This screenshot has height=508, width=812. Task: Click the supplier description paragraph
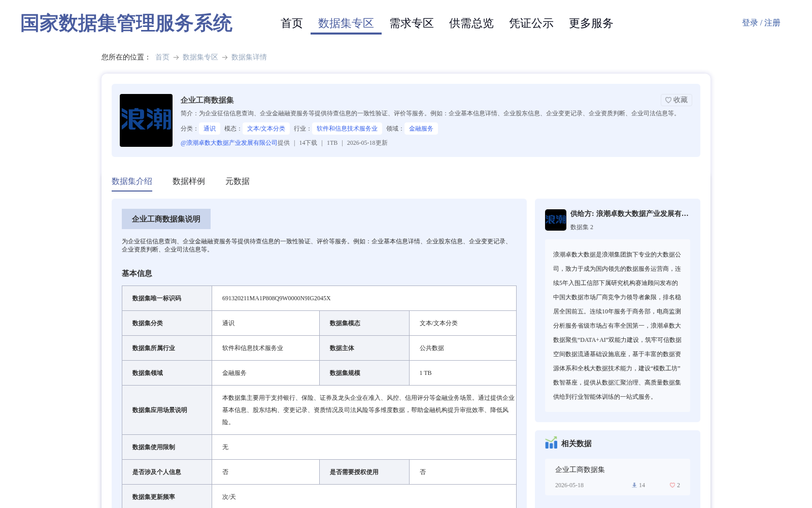[x=618, y=326]
